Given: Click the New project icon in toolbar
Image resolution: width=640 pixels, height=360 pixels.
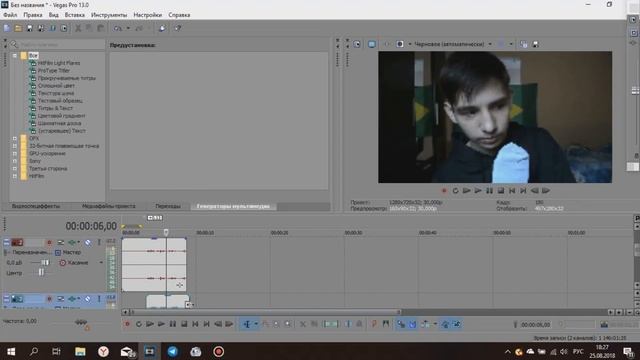Looking at the screenshot, I should click(7, 28).
